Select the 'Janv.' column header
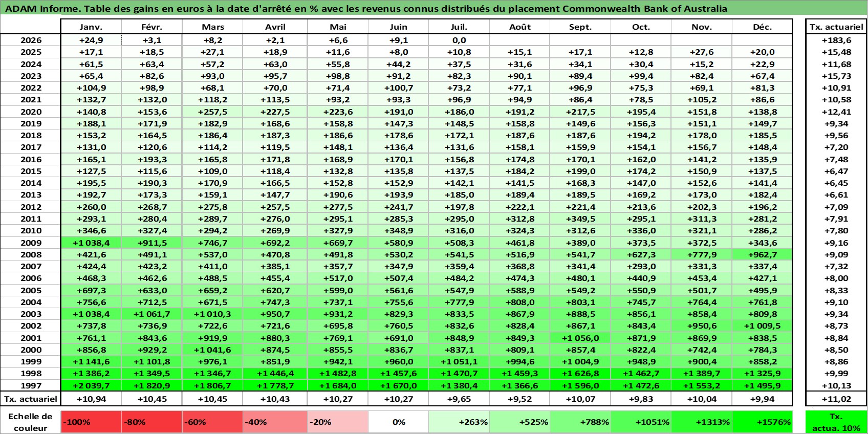This screenshot has height=434, width=868. [x=91, y=27]
